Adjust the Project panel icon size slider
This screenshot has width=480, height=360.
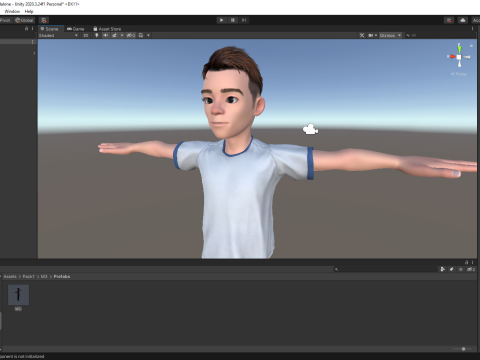pyautogui.click(x=462, y=349)
